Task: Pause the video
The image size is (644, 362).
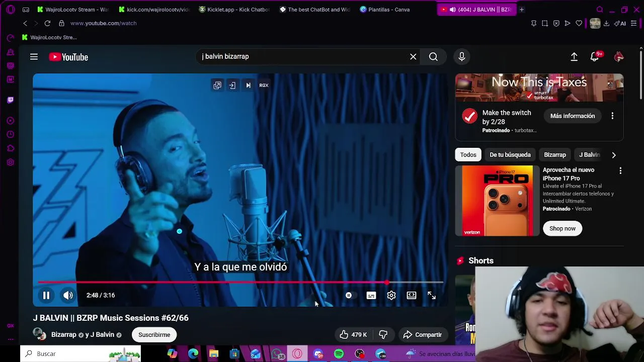Action: point(46,296)
